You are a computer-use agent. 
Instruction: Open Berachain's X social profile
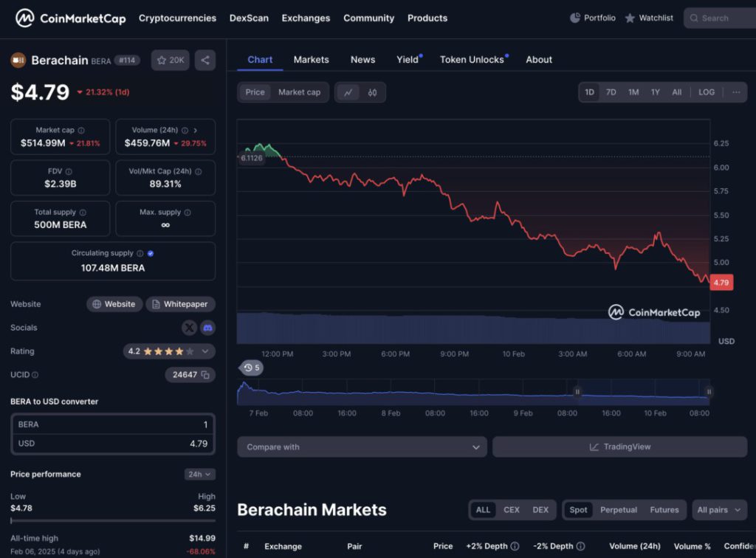(189, 328)
